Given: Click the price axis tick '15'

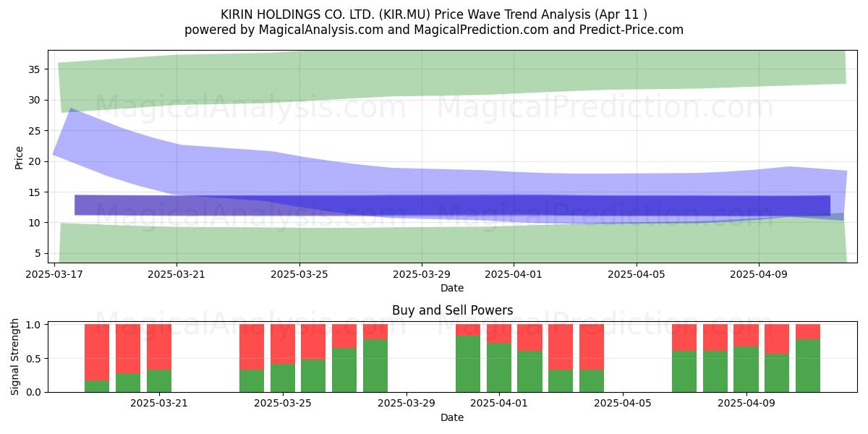Looking at the screenshot, I should click(33, 192).
